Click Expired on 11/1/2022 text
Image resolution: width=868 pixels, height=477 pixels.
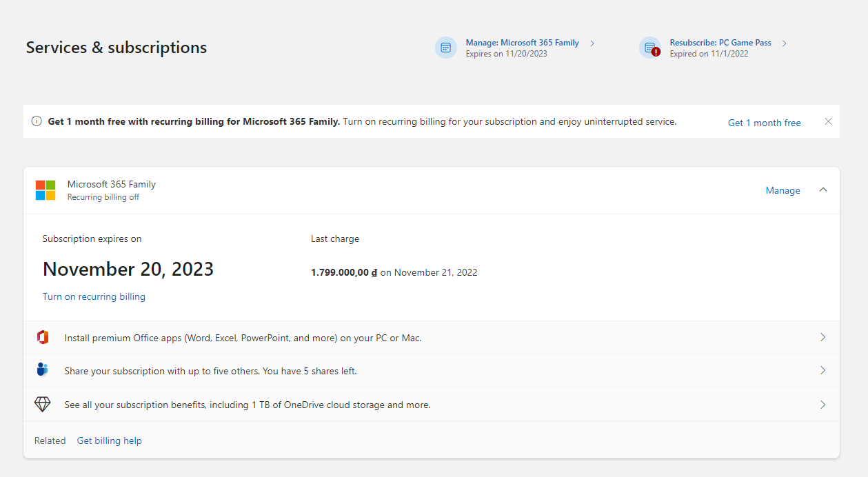point(709,54)
